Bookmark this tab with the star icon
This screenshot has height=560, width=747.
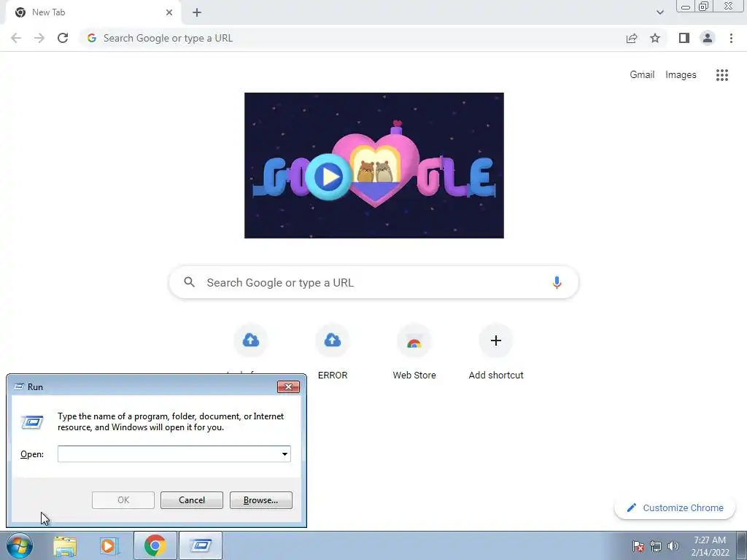655,38
